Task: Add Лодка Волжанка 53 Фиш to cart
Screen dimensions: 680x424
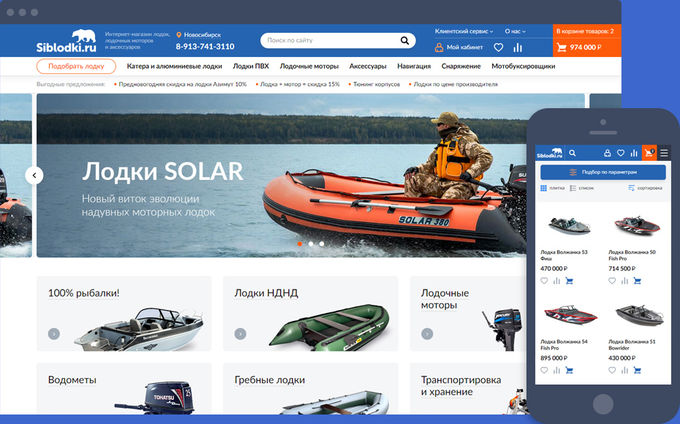Action: tap(569, 281)
